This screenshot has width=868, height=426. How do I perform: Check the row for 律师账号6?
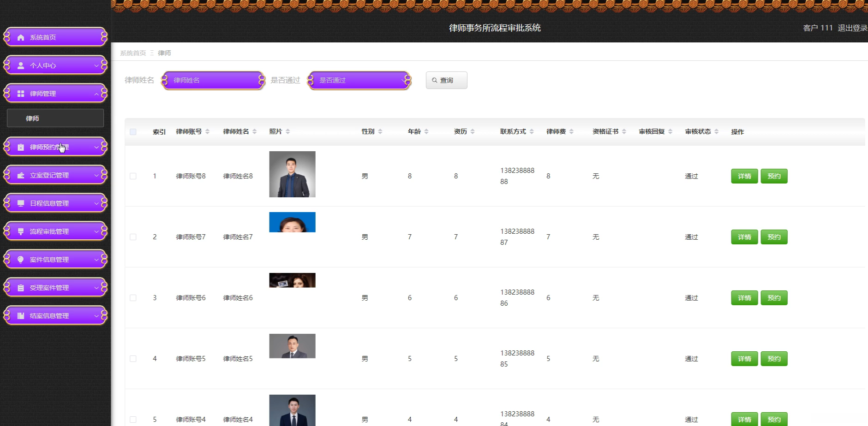133,298
